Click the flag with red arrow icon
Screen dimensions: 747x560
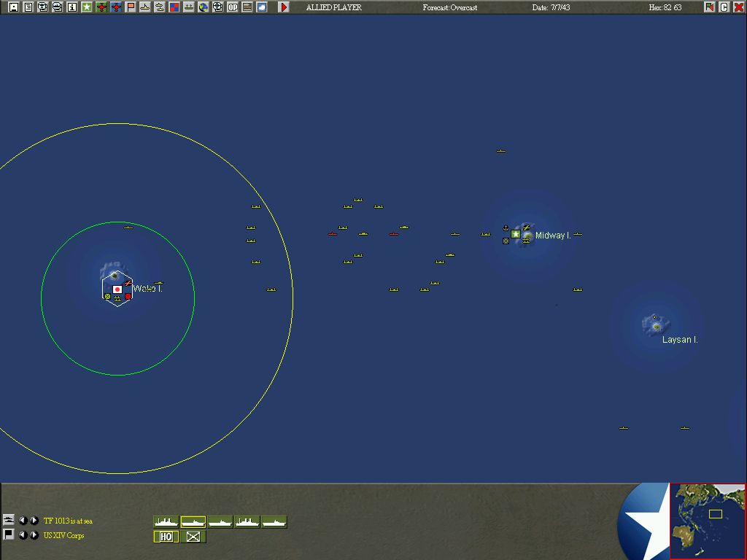[710, 7]
